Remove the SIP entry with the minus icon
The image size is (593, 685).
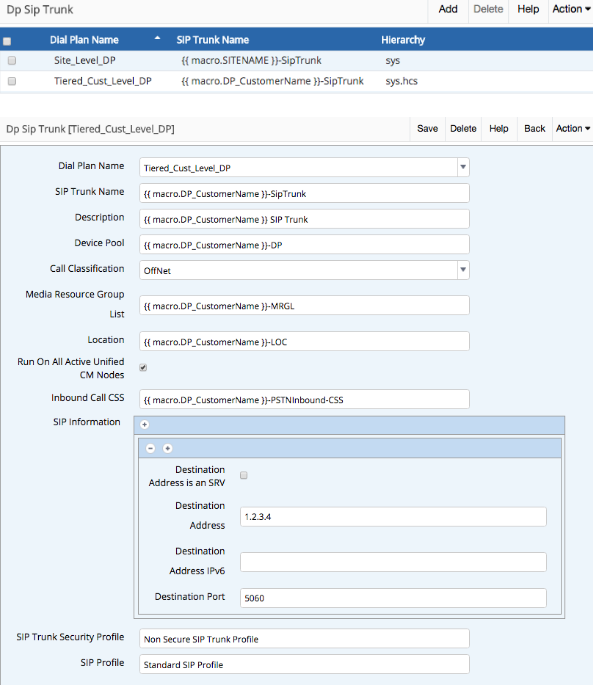tap(150, 448)
